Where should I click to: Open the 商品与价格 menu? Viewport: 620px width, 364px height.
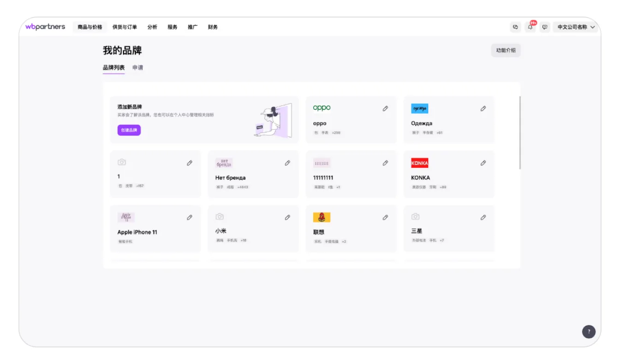tap(90, 27)
